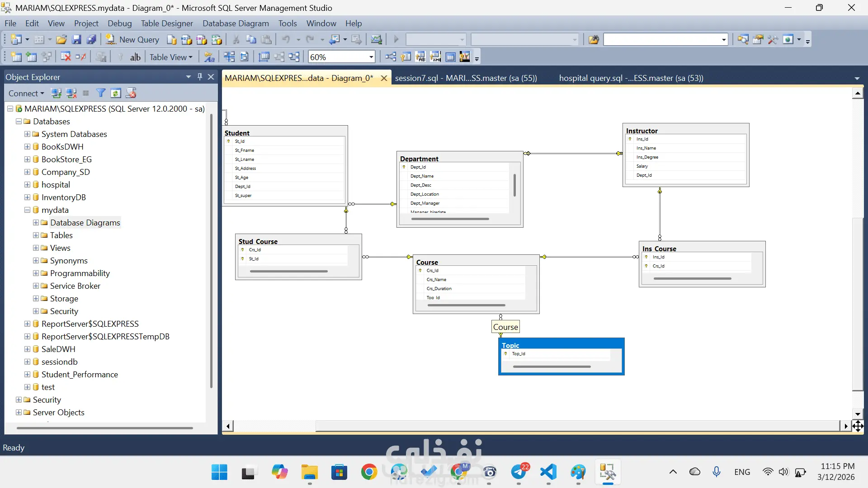Open the 60% zoom level dropdown

371,57
